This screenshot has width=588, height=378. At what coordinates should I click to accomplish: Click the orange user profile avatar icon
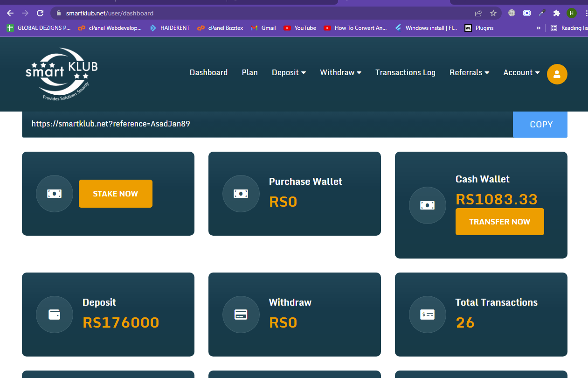click(557, 74)
